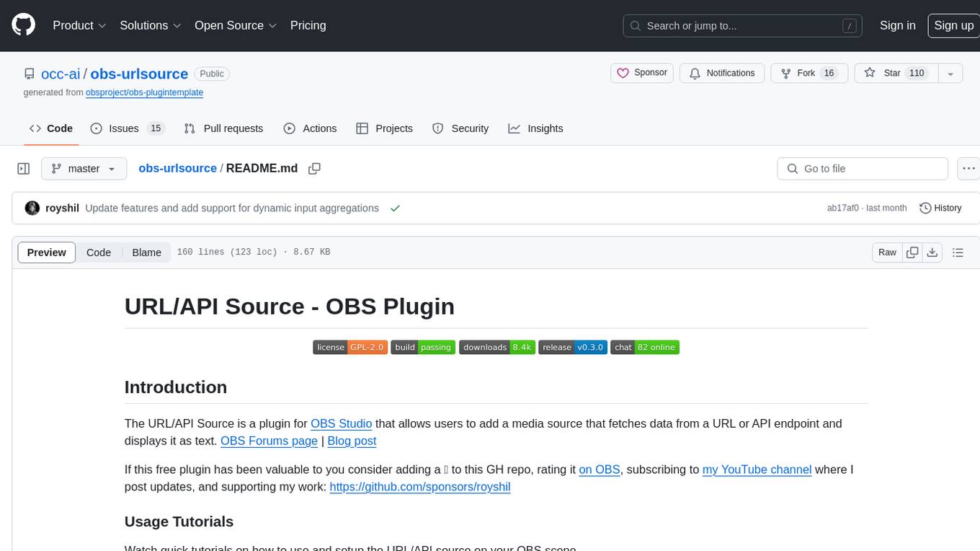Image resolution: width=980 pixels, height=551 pixels.
Task: Open the README outline
Action: [958, 252]
